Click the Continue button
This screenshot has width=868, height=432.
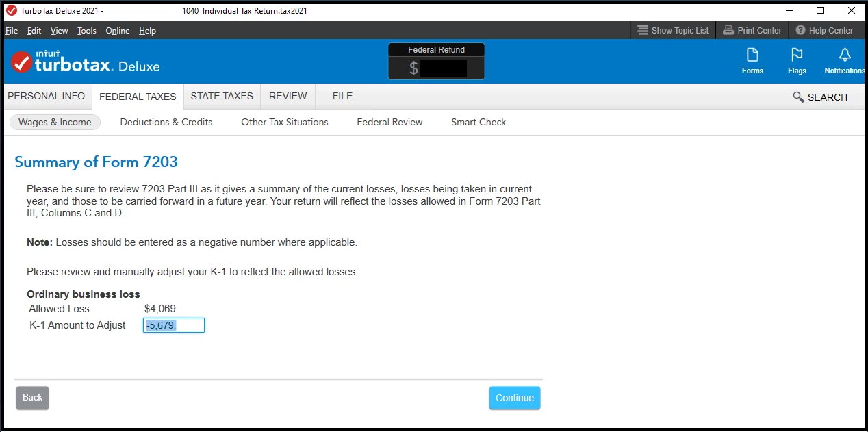(x=515, y=398)
